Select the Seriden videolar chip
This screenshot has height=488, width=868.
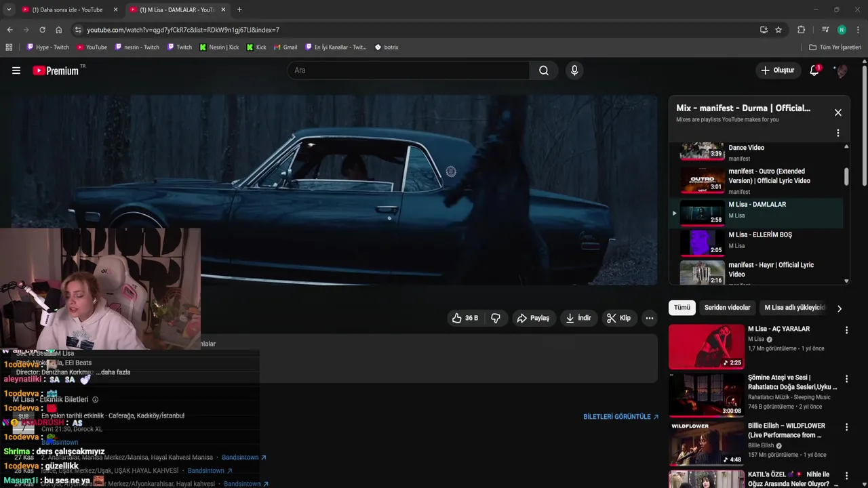[x=727, y=308]
